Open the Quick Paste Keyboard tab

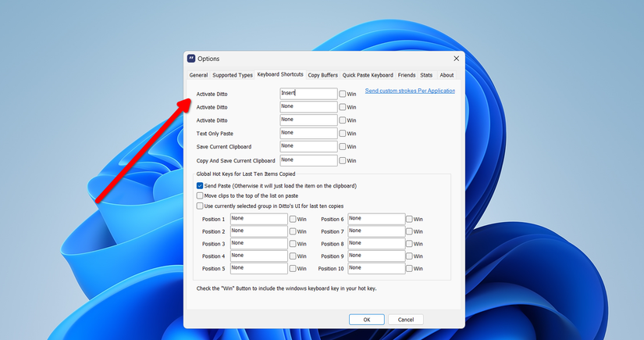(x=368, y=75)
